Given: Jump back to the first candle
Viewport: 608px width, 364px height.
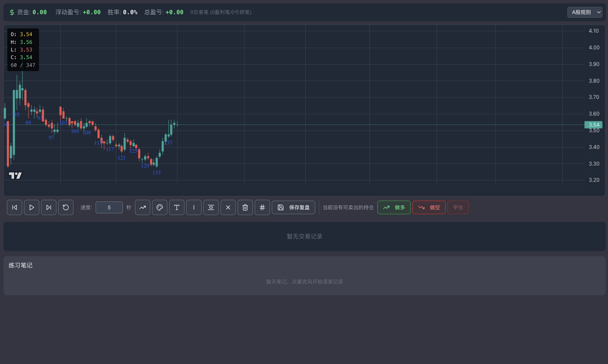Looking at the screenshot, I should click(15, 208).
